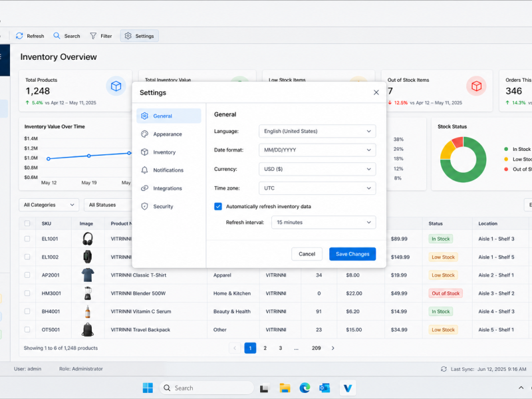Click the Refresh toolbar icon
The image size is (532, 399).
tap(19, 36)
